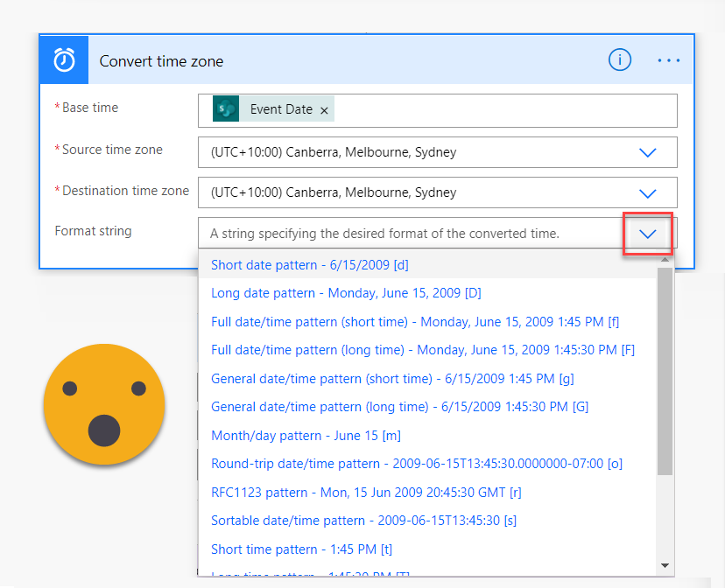The image size is (725, 588).
Task: Toggle the Format string dropdown chevron
Action: tap(647, 234)
